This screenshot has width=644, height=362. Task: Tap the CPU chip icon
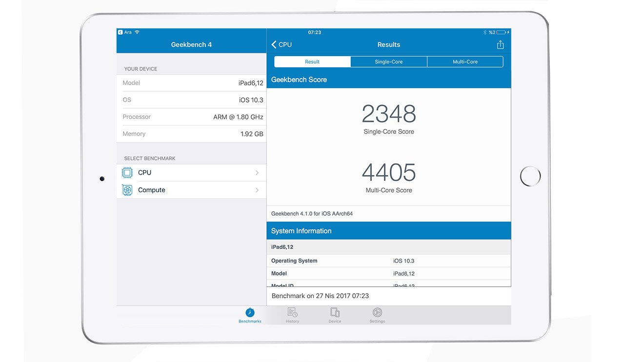coord(127,173)
